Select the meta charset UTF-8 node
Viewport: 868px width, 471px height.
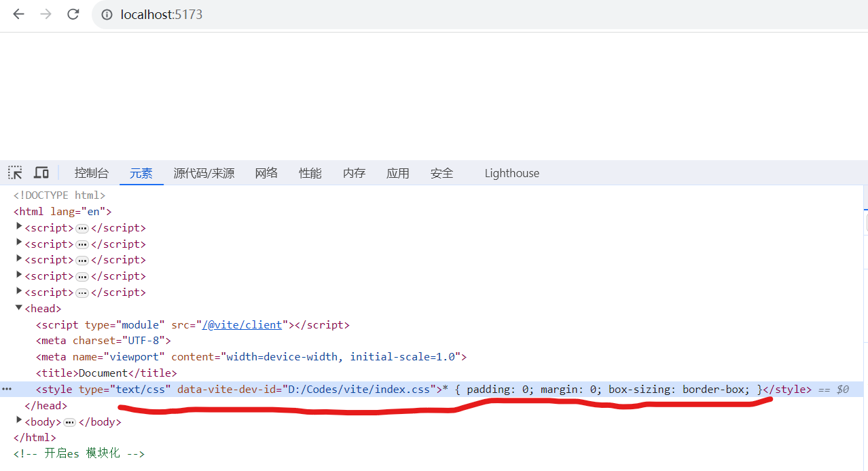tap(104, 341)
